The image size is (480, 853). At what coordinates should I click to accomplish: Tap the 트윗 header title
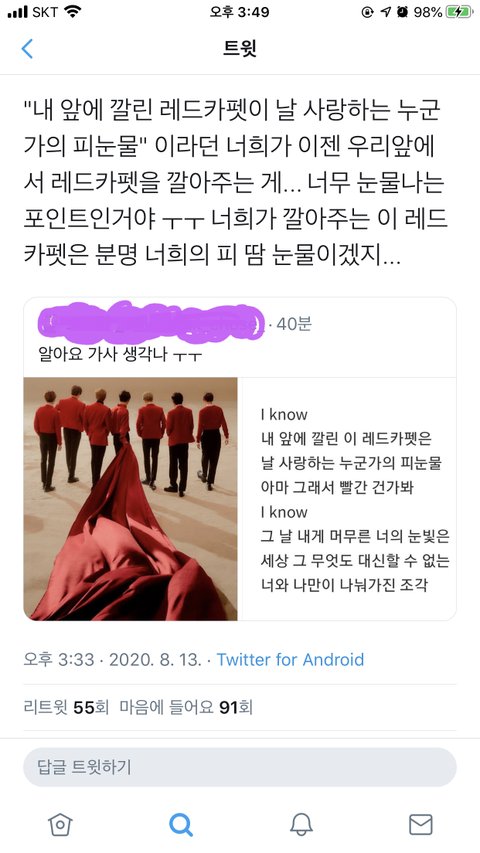(x=239, y=49)
